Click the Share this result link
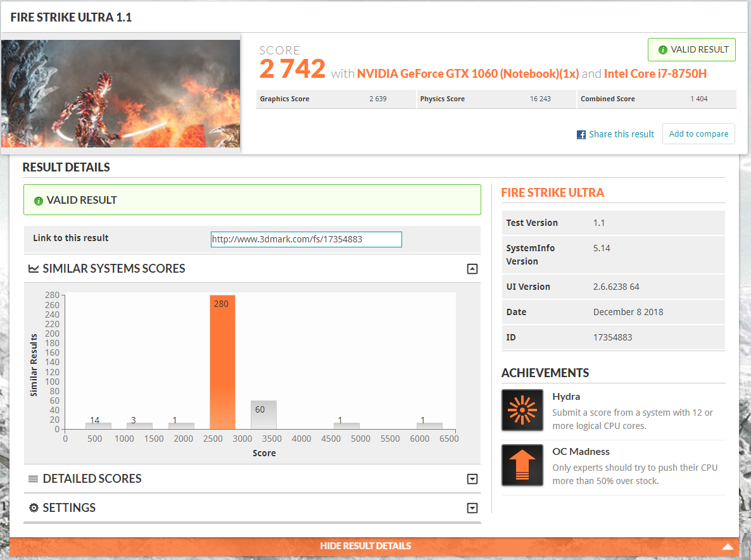The image size is (751, 560). click(x=621, y=135)
